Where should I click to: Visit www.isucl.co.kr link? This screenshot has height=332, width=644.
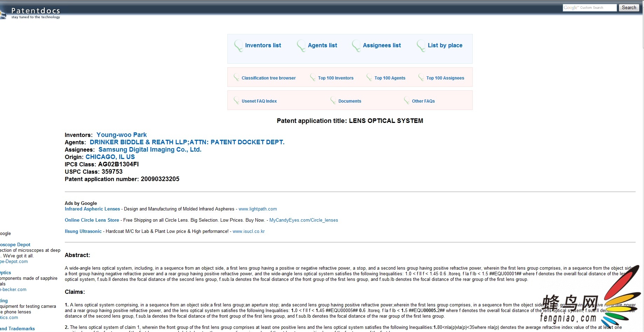point(249,231)
